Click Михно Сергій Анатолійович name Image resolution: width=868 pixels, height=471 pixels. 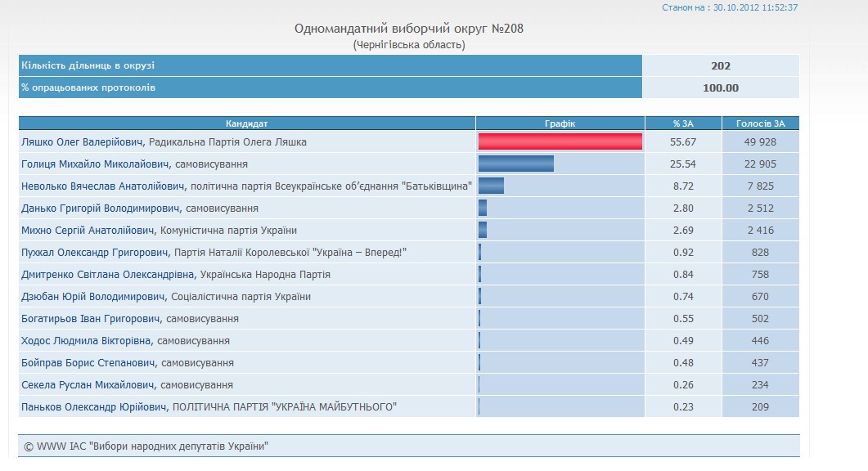tap(88, 231)
